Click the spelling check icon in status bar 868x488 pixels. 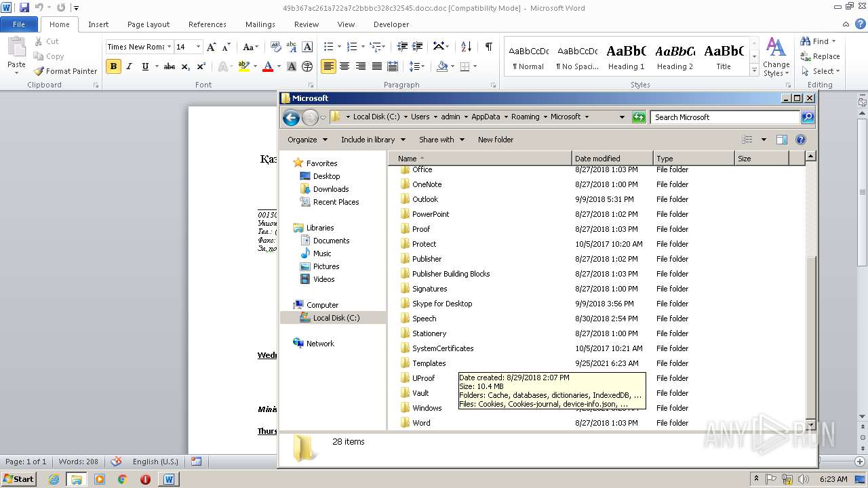[116, 462]
